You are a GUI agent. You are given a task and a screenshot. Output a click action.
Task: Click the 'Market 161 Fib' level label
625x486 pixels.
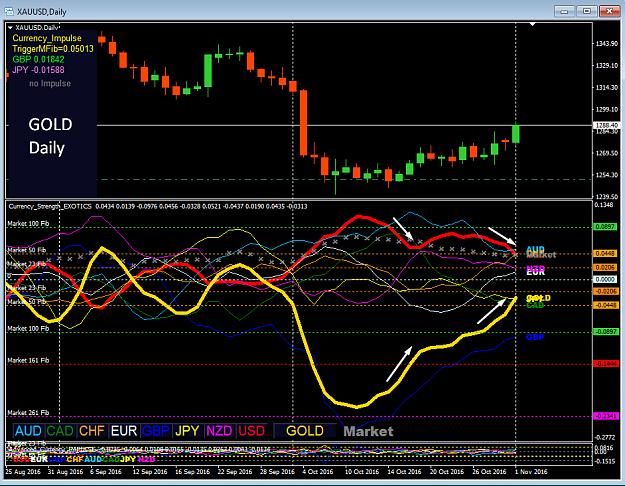[28, 360]
